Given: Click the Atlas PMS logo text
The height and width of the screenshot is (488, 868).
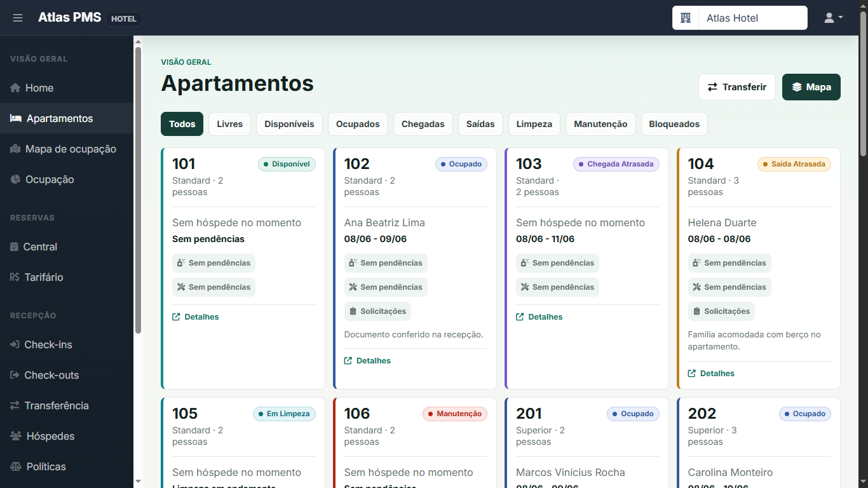Looking at the screenshot, I should pyautogui.click(x=69, y=17).
